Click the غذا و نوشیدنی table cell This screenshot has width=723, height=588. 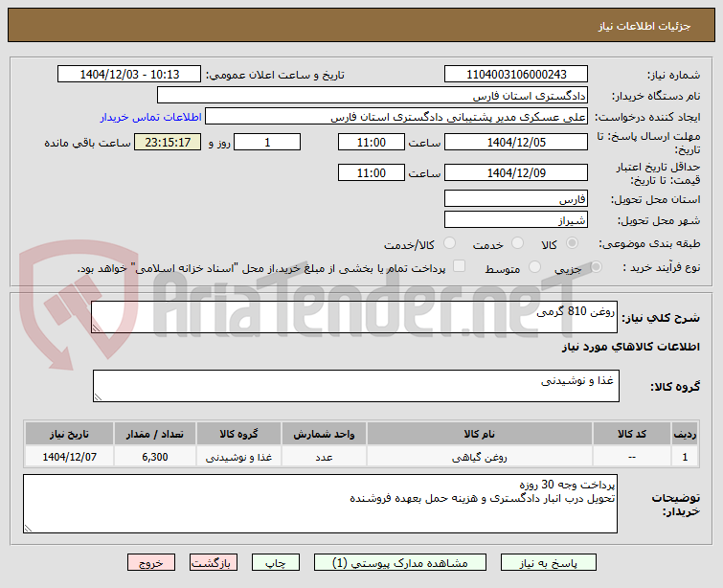click(238, 457)
